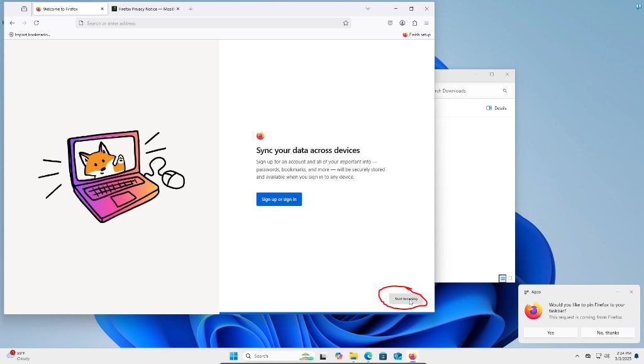Screen dimensions: 644x364
Task: Click Yes to pin Firefox to taskbar
Action: (x=550, y=333)
